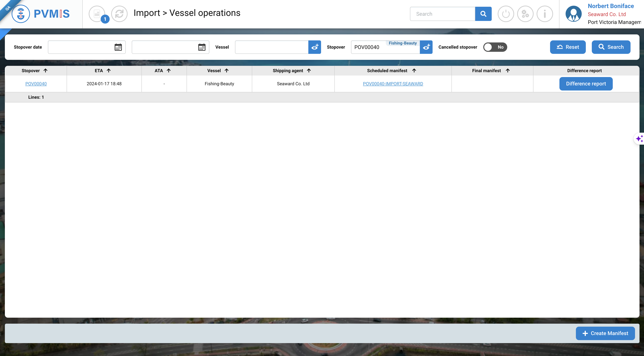Click the information icon in header
The image size is (644, 356).
pos(544,14)
